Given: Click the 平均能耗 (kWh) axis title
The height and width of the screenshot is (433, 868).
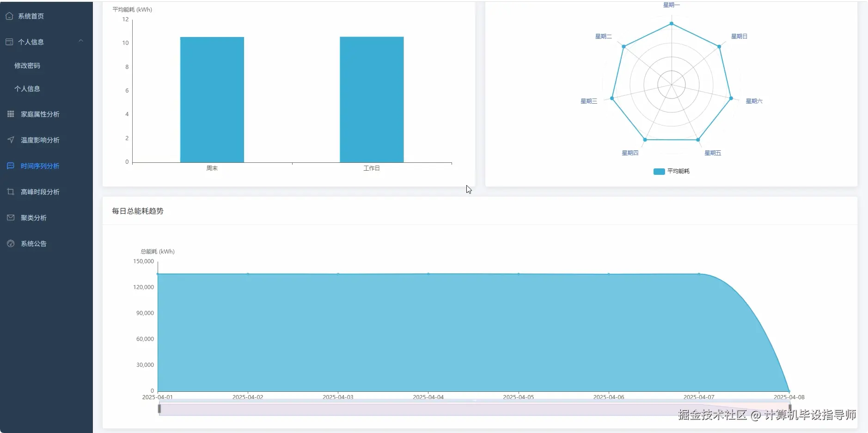Looking at the screenshot, I should pyautogui.click(x=132, y=9).
